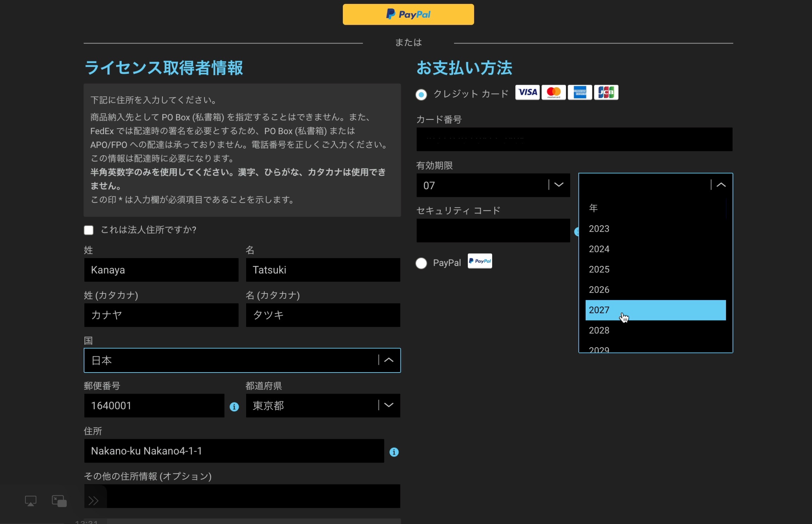
Task: Click the prefecture dropdown arrow chevron
Action: 389,405
